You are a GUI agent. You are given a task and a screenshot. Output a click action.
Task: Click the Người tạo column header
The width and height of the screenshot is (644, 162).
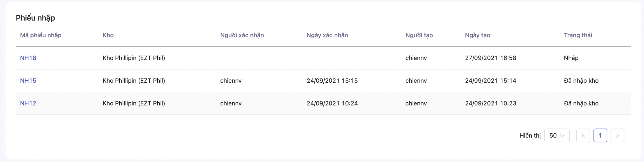pos(419,35)
